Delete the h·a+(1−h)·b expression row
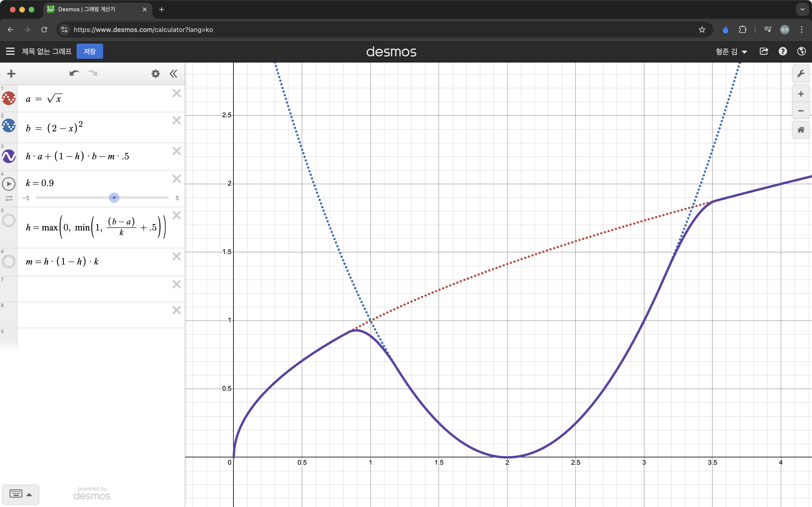The height and width of the screenshot is (507, 812). click(x=177, y=151)
